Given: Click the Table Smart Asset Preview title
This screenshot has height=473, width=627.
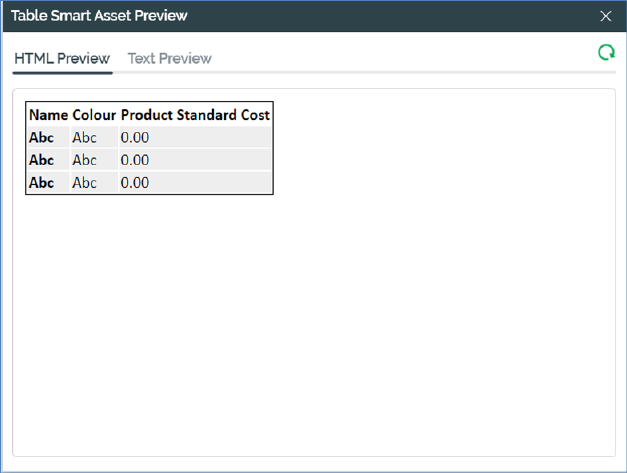Looking at the screenshot, I should (99, 16).
